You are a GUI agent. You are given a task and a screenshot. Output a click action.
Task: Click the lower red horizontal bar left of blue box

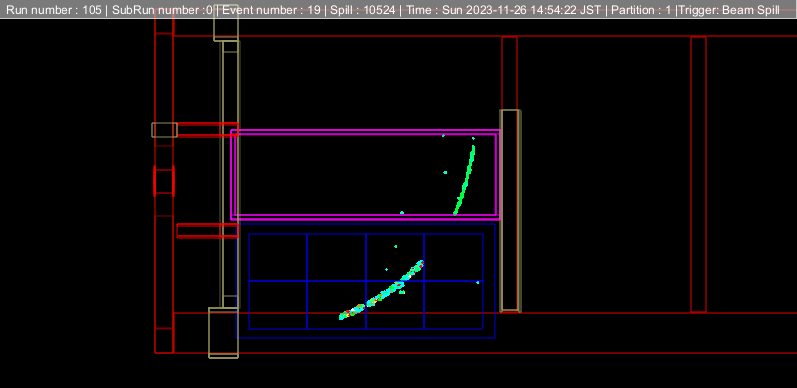pyautogui.click(x=207, y=230)
